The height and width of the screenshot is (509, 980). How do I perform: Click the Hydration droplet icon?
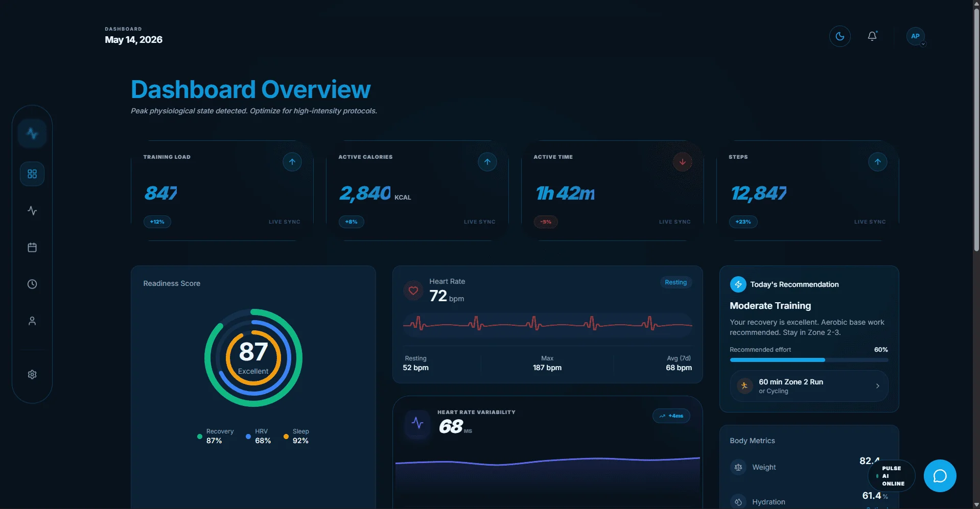pyautogui.click(x=738, y=502)
